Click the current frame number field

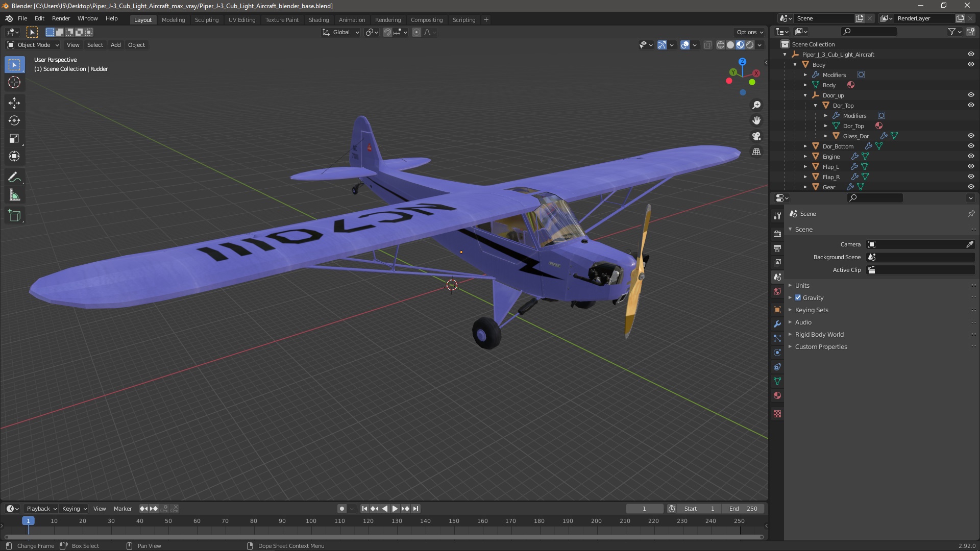(645, 509)
